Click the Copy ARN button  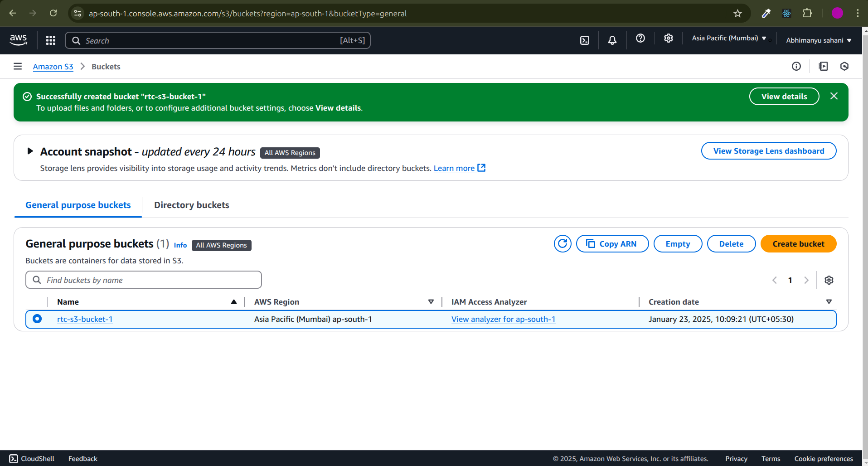click(x=612, y=244)
